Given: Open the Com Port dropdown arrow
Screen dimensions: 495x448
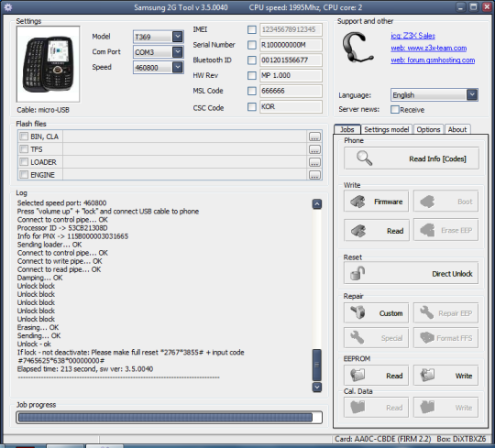Looking at the screenshot, I should (x=178, y=51).
